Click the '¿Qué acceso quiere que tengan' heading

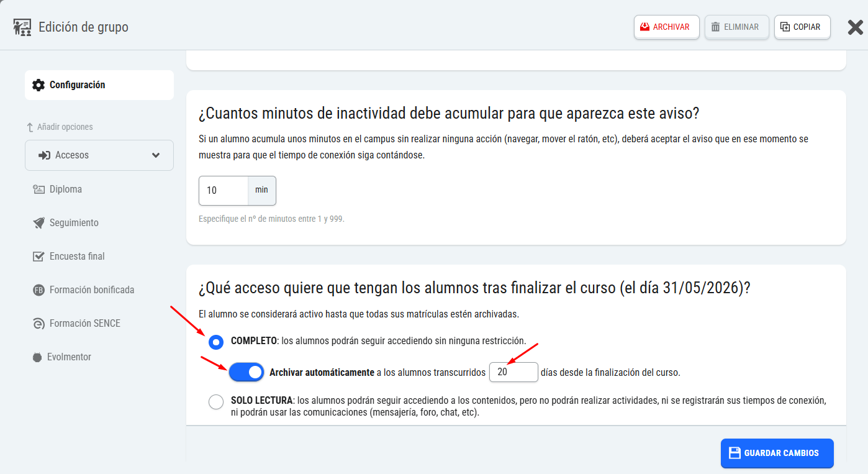[x=474, y=288]
